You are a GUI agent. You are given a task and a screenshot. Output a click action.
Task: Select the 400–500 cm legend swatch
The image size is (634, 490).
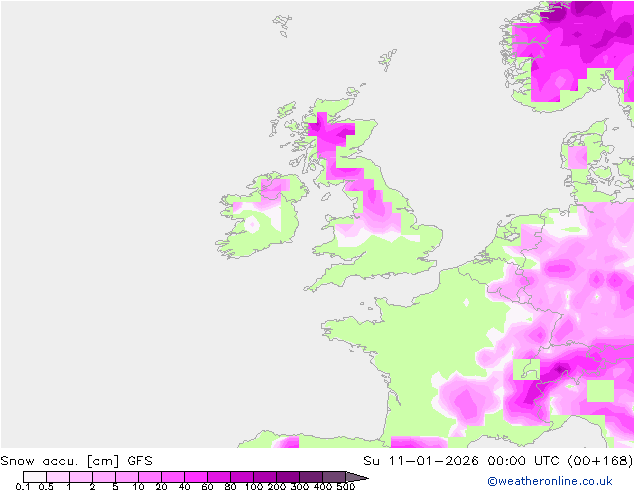(x=334, y=477)
